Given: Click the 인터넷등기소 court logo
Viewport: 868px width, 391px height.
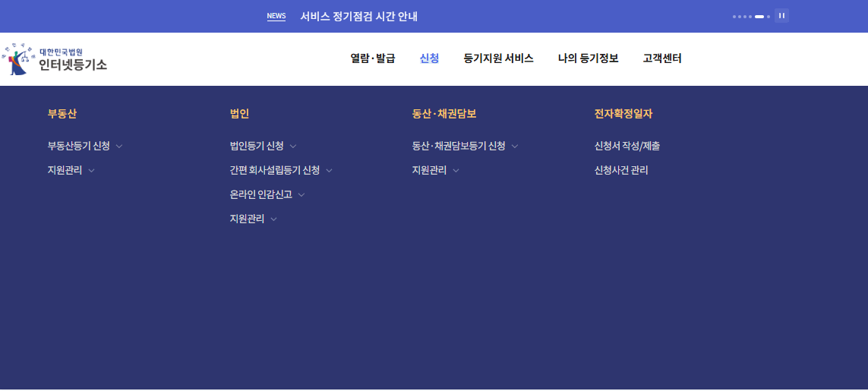Looking at the screenshot, I should (x=54, y=58).
